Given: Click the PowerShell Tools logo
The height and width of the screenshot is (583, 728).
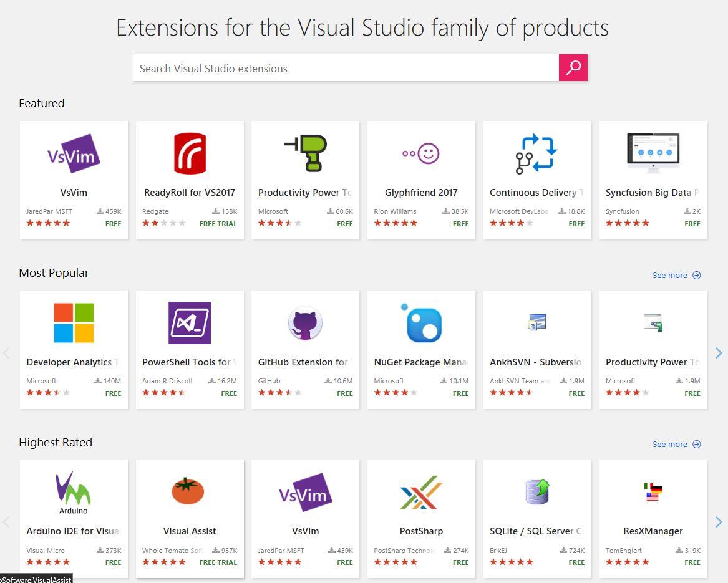Looking at the screenshot, I should (189, 322).
